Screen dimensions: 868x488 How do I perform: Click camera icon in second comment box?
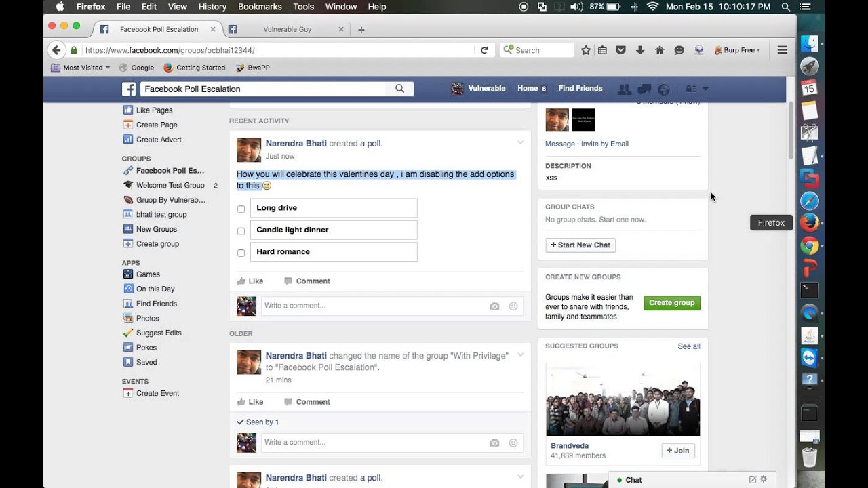(494, 443)
